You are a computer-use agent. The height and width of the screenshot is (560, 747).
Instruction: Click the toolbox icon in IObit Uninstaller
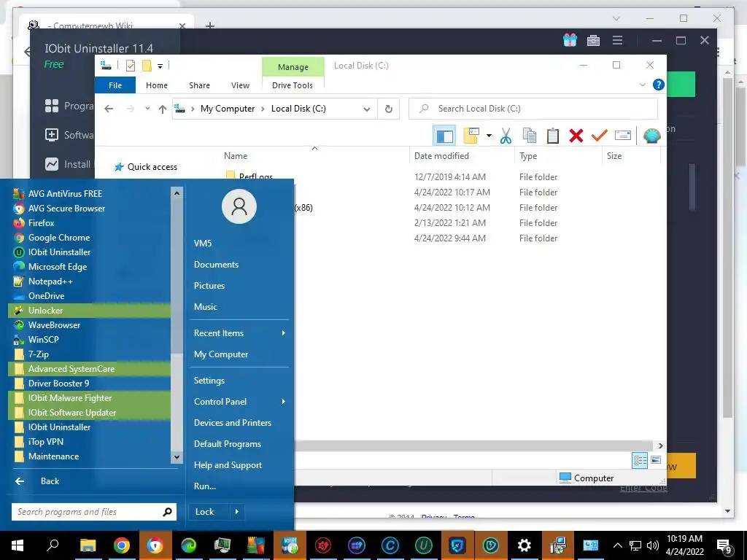coord(593,41)
